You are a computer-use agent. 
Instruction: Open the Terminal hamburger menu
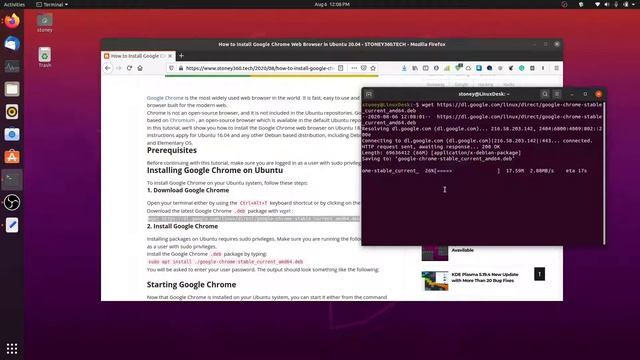557,94
